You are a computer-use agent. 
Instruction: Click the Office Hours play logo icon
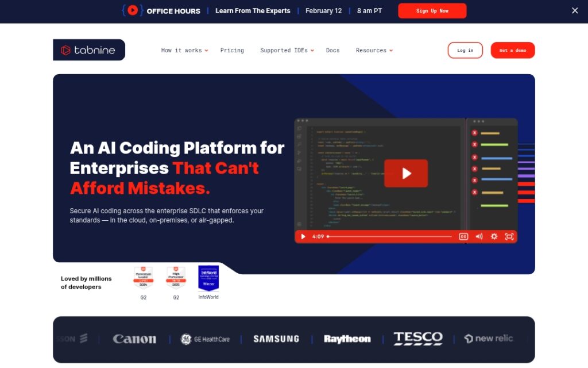point(133,10)
